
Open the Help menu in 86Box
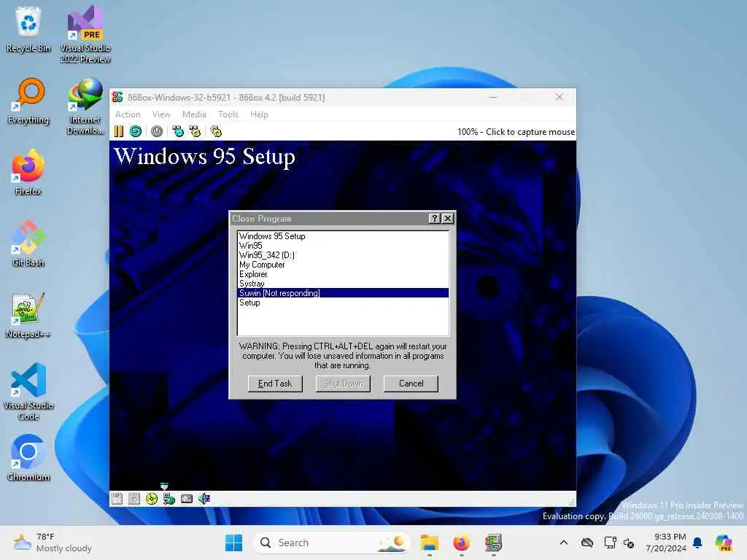click(x=259, y=114)
